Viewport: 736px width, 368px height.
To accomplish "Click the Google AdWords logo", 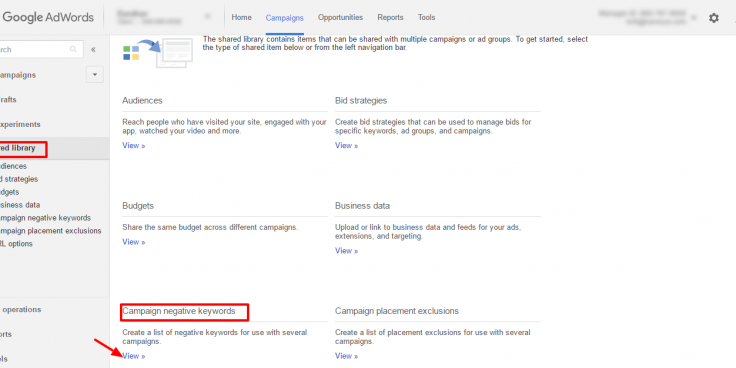I will pyautogui.click(x=47, y=17).
